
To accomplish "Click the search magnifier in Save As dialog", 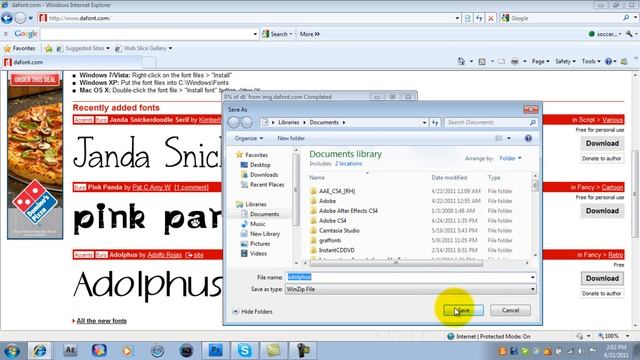I will click(532, 122).
